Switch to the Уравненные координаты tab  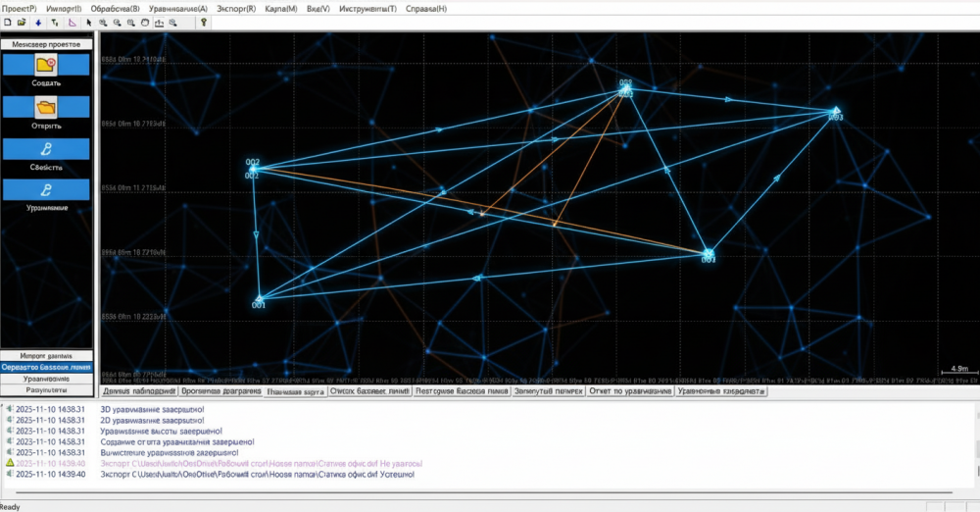[x=721, y=391]
